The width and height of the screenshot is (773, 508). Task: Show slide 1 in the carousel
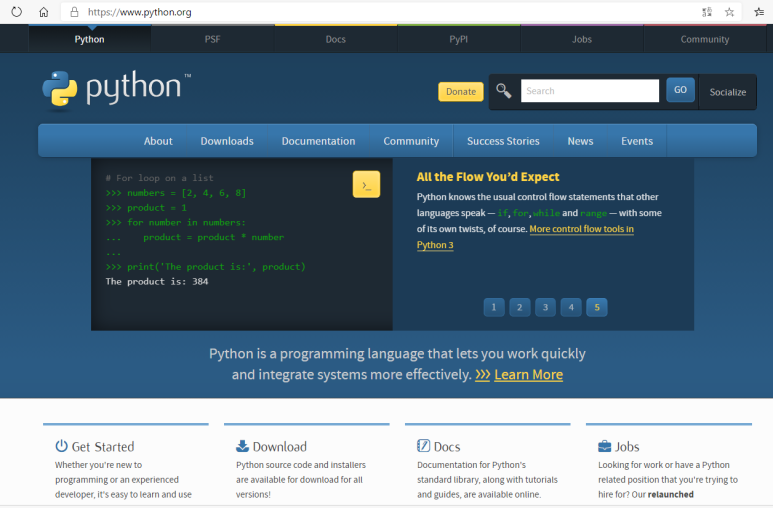494,307
